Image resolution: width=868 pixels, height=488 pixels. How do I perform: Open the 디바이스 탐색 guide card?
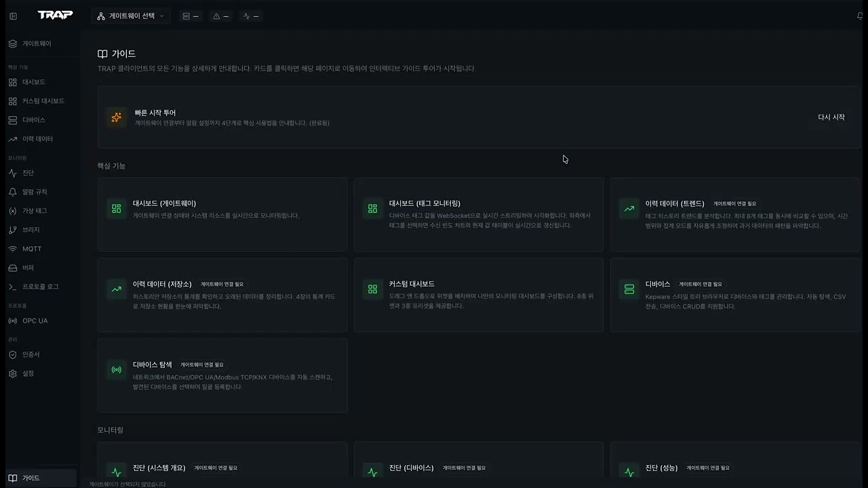pyautogui.click(x=222, y=375)
